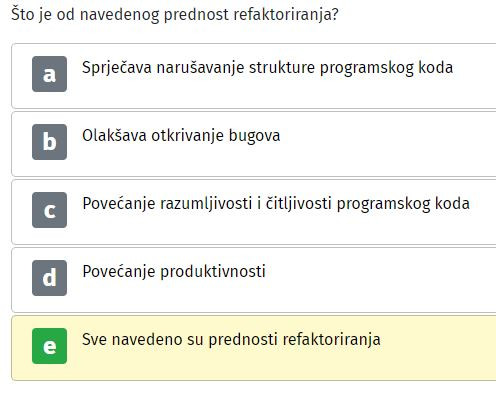Select the gray 'c' letter badge
496x395 pixels.
click(x=49, y=210)
